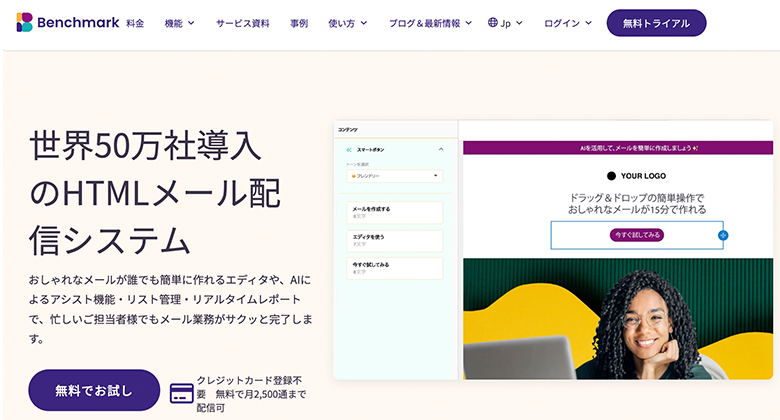Open the サービス資料 menu item
Image resolution: width=780 pixels, height=420 pixels.
click(x=243, y=22)
